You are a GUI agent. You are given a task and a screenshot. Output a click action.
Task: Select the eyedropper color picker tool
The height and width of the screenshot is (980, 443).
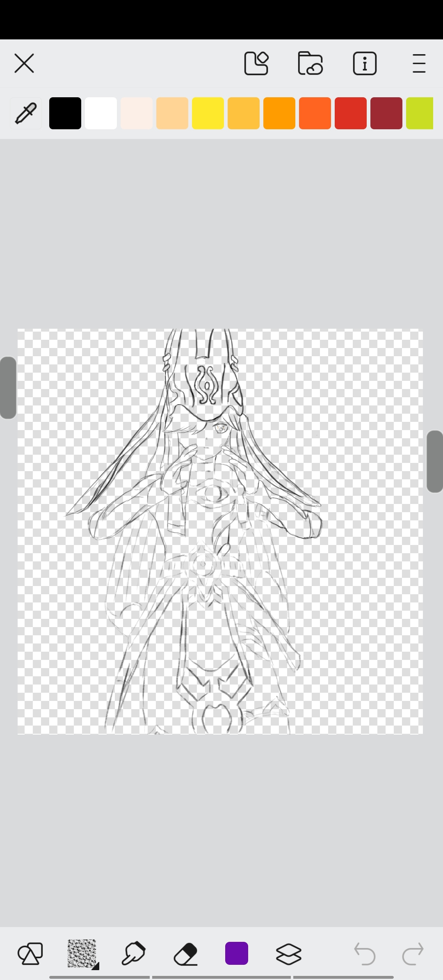coord(26,113)
